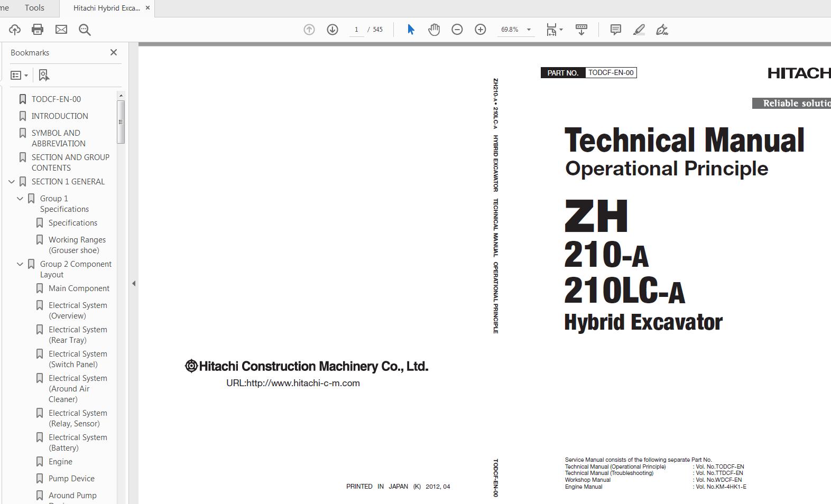Jump to Engine bookmark
831x504 pixels.
click(x=60, y=462)
